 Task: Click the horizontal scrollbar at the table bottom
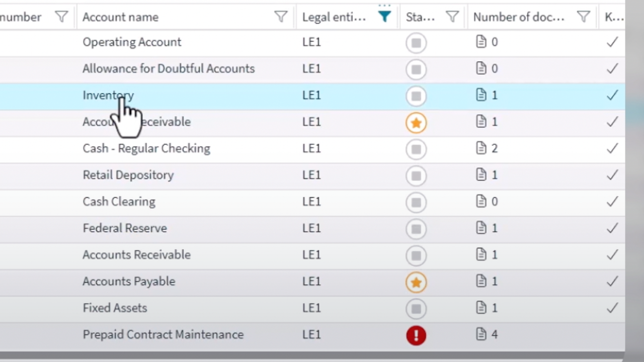tap(312, 356)
